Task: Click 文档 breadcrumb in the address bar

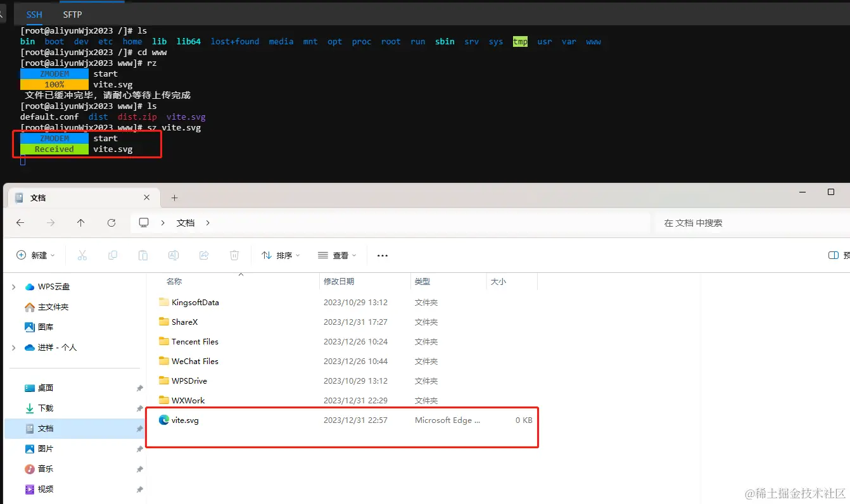Action: pyautogui.click(x=186, y=223)
